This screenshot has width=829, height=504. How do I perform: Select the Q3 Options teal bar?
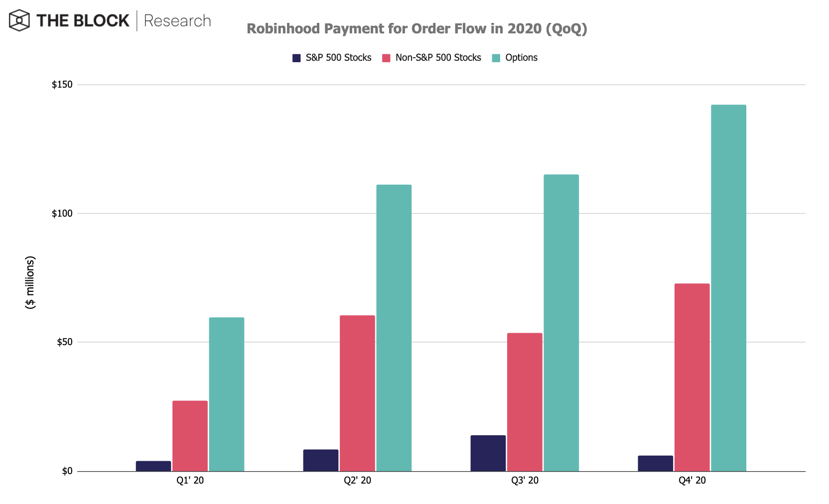coord(561,323)
